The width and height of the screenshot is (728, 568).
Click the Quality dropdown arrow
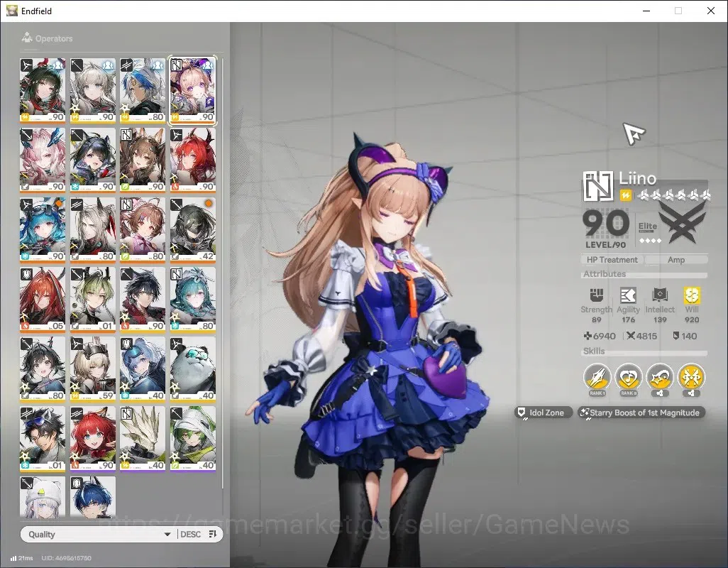pyautogui.click(x=167, y=535)
